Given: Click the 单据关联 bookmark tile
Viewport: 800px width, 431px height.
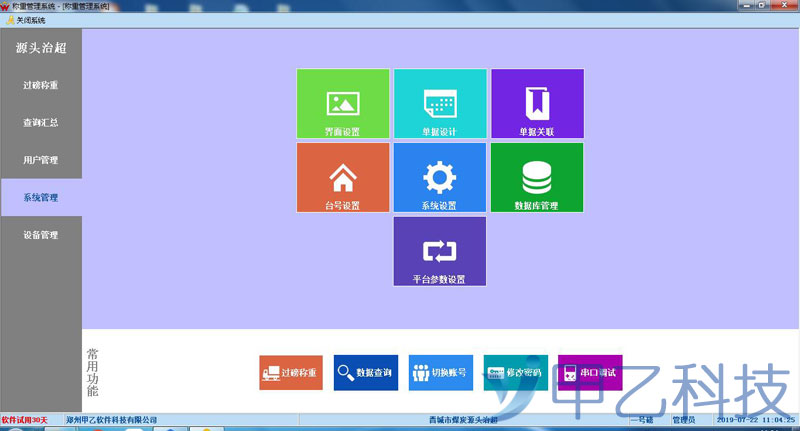Looking at the screenshot, I should click(x=536, y=104).
